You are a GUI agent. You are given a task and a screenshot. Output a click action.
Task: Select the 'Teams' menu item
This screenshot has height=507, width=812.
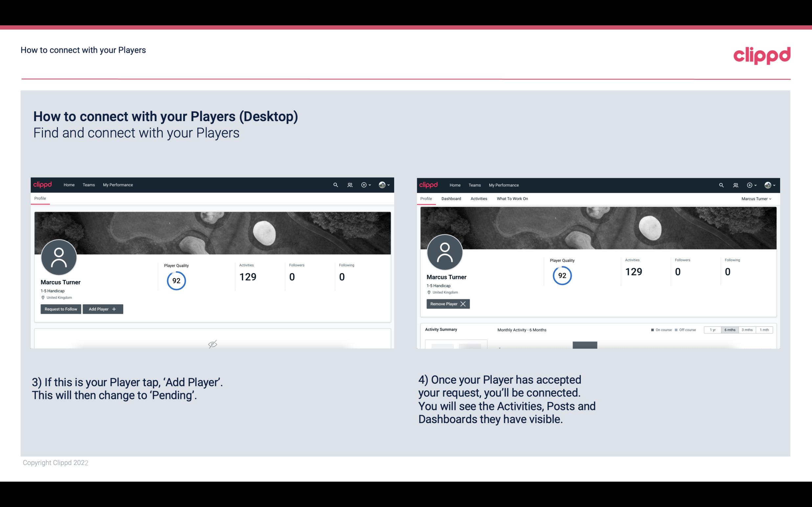(88, 184)
